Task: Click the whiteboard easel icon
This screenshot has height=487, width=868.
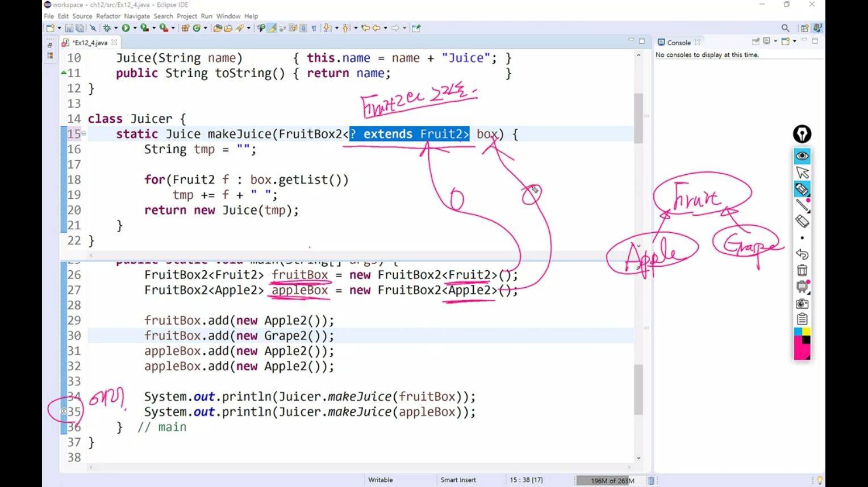Action: [802, 287]
